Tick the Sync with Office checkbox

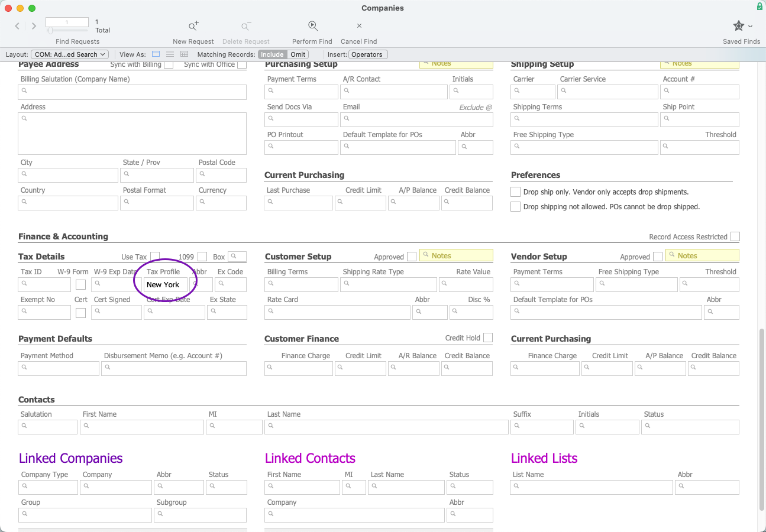pos(242,64)
